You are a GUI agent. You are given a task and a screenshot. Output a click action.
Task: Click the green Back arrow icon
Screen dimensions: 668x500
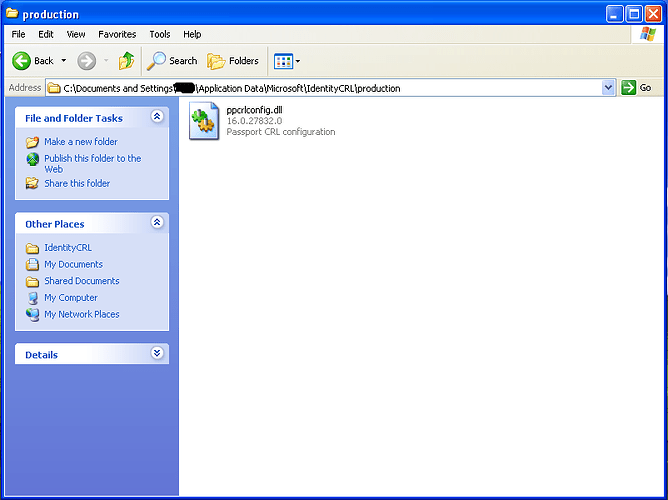pos(21,61)
